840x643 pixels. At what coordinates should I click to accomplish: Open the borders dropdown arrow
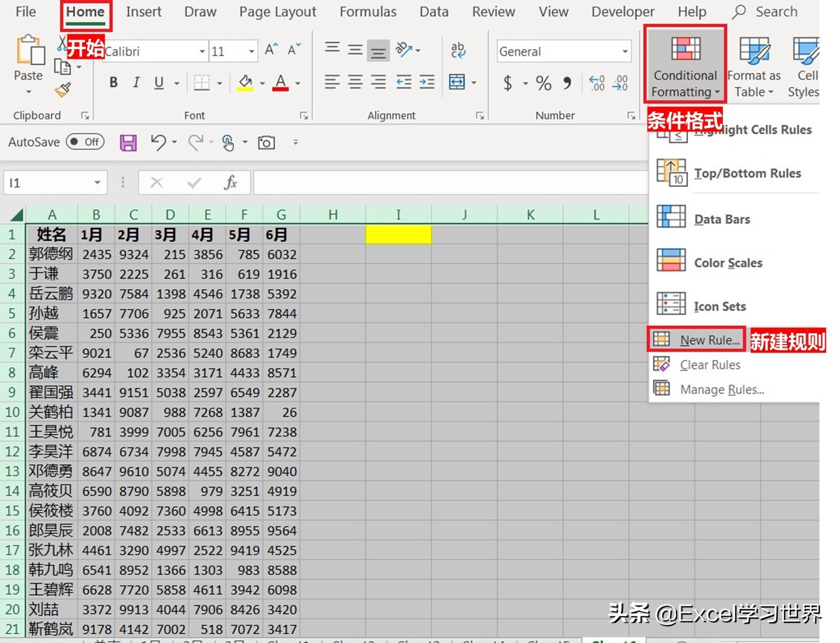[220, 83]
